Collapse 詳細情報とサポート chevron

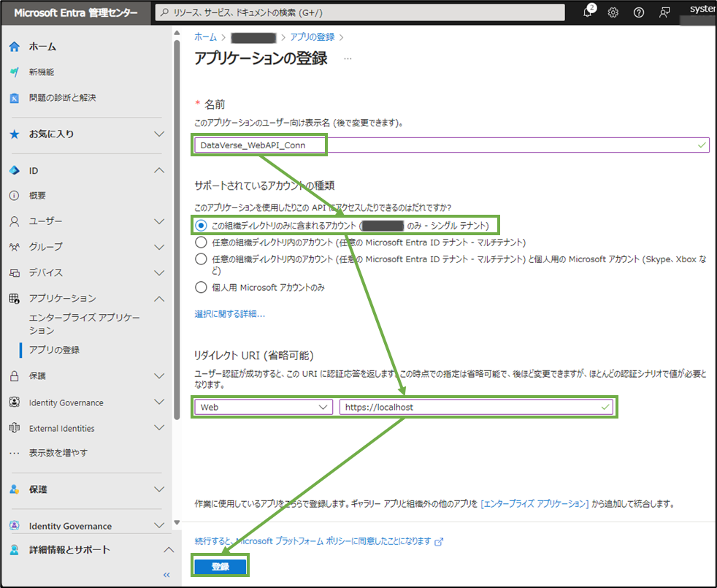tap(169, 550)
